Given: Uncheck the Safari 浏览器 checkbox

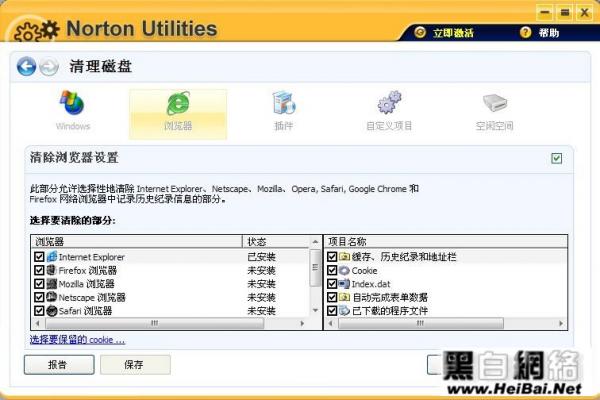Looking at the screenshot, I should (x=39, y=310).
